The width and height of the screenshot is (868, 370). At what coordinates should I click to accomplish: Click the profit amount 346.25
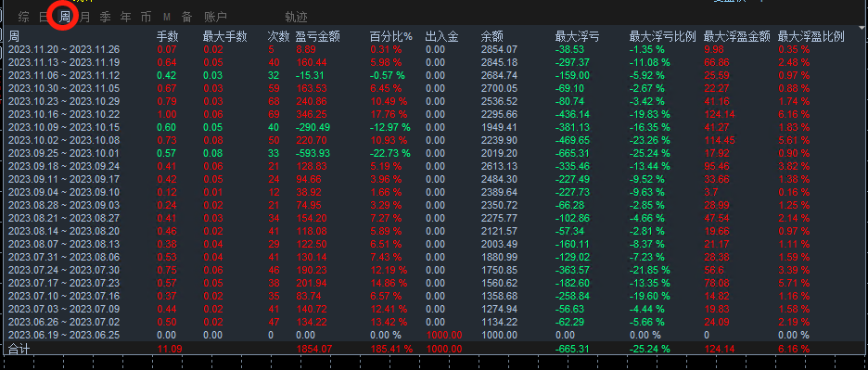[x=312, y=114]
